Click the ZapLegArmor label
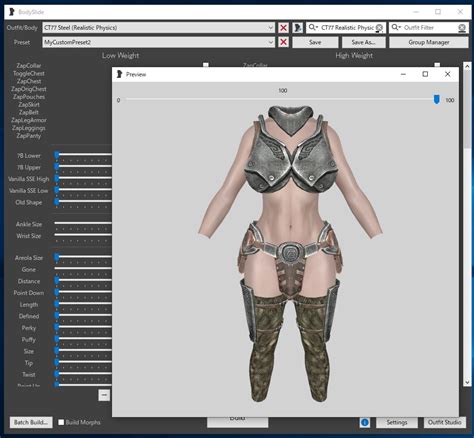 [x=29, y=120]
